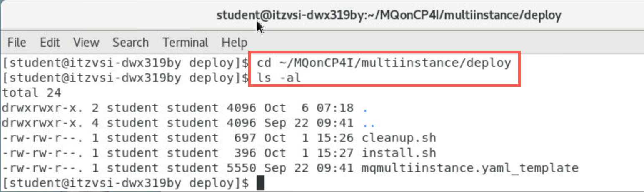This screenshot has height=192, width=644.
Task: Click the cleanup.sh filename in listing
Action: (399, 138)
